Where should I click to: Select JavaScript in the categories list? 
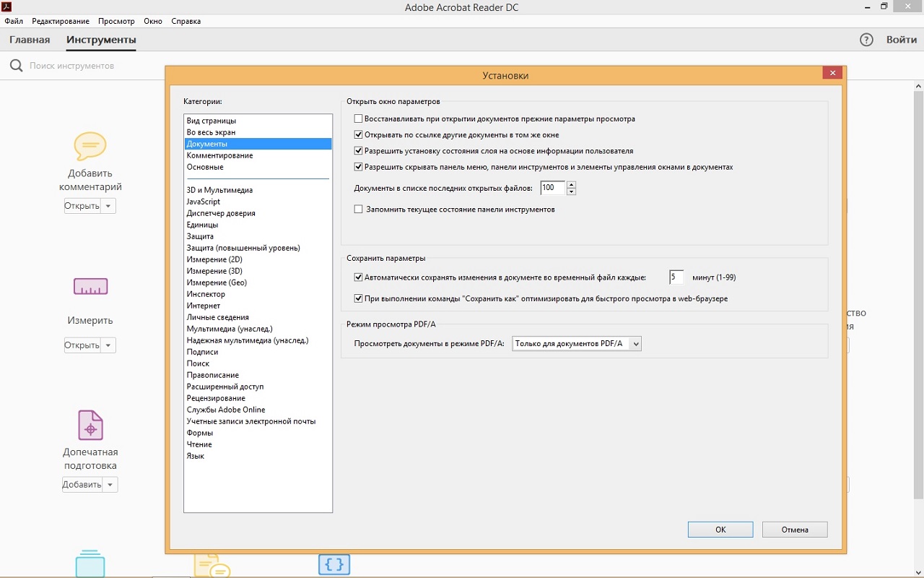tap(204, 202)
